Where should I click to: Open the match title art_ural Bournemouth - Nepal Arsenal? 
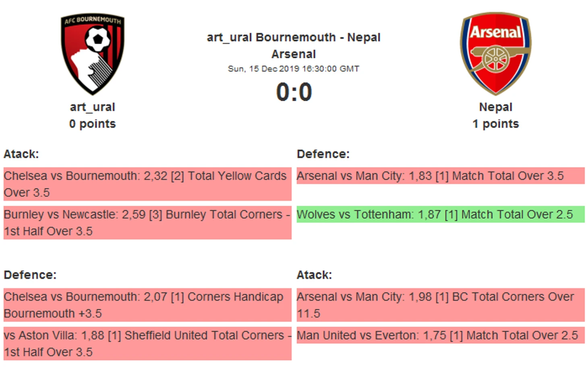point(293,45)
